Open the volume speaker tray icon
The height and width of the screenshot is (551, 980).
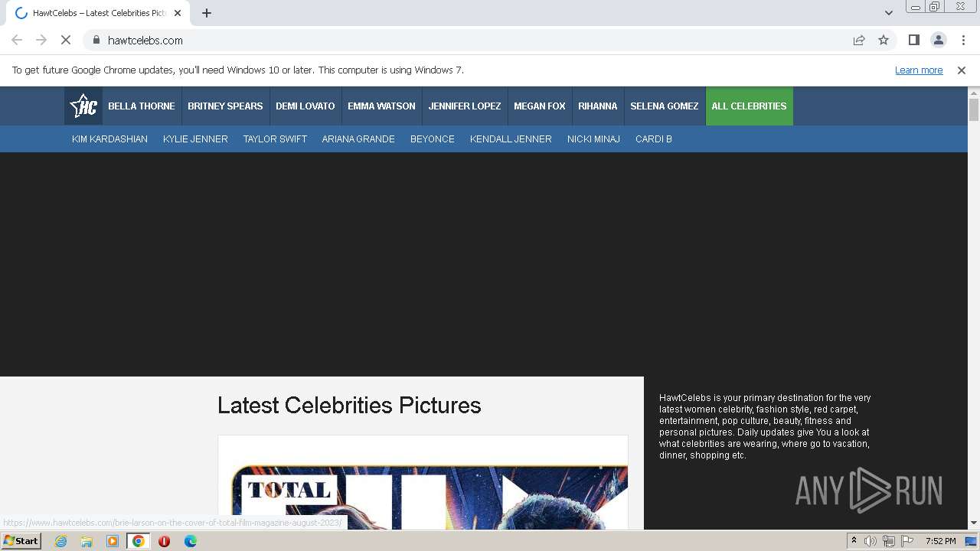coord(871,541)
